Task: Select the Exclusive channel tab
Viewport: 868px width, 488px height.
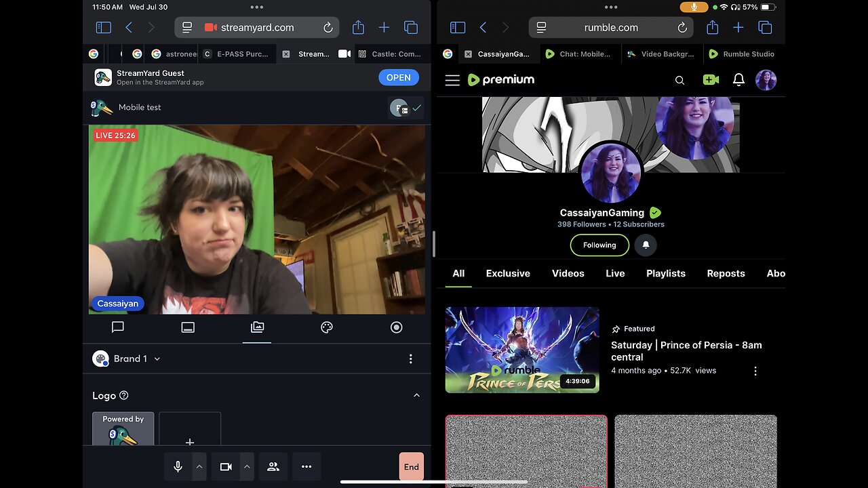Action: click(x=508, y=273)
